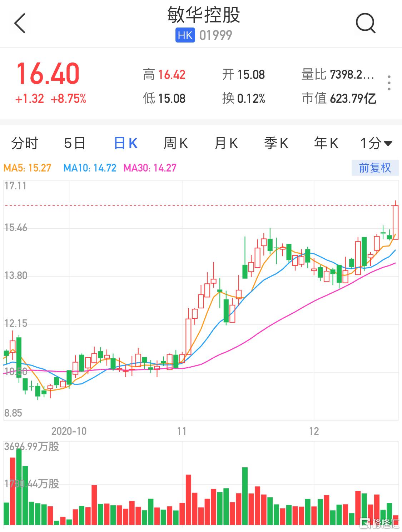Click the 前复权 adjustment button

pos(375,168)
